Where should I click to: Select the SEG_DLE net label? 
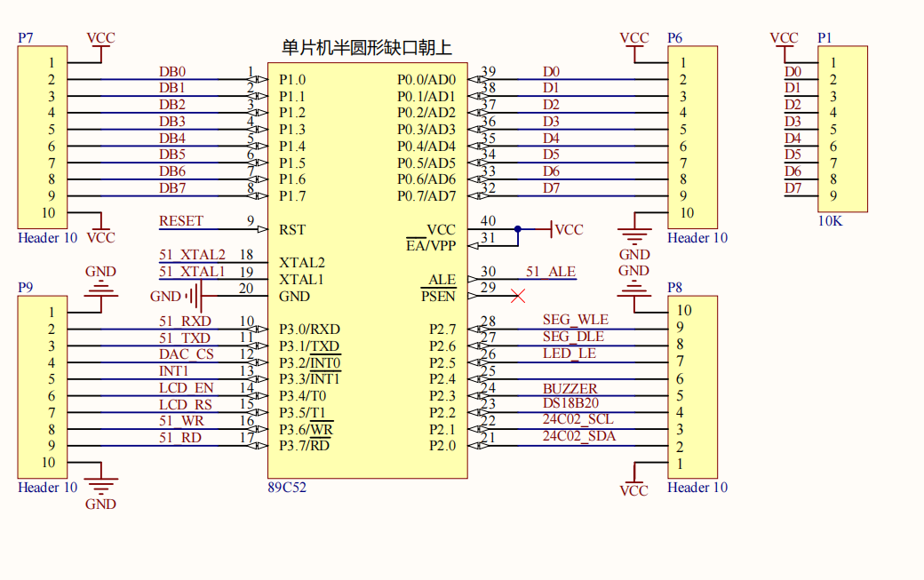573,337
